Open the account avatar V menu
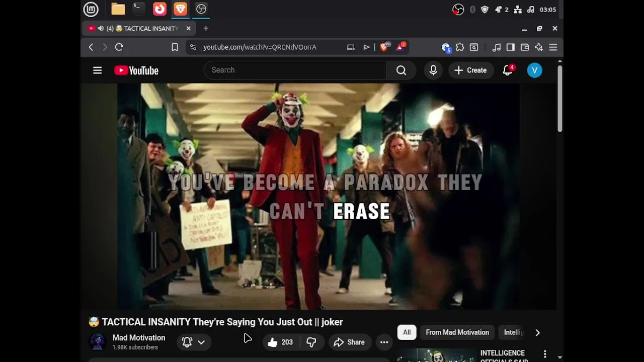The width and height of the screenshot is (644, 362). (x=534, y=70)
